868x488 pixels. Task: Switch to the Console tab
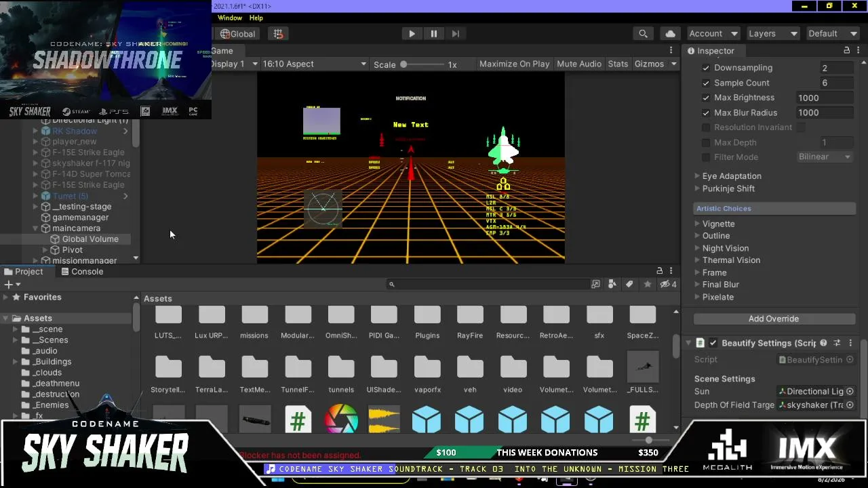[x=82, y=272]
